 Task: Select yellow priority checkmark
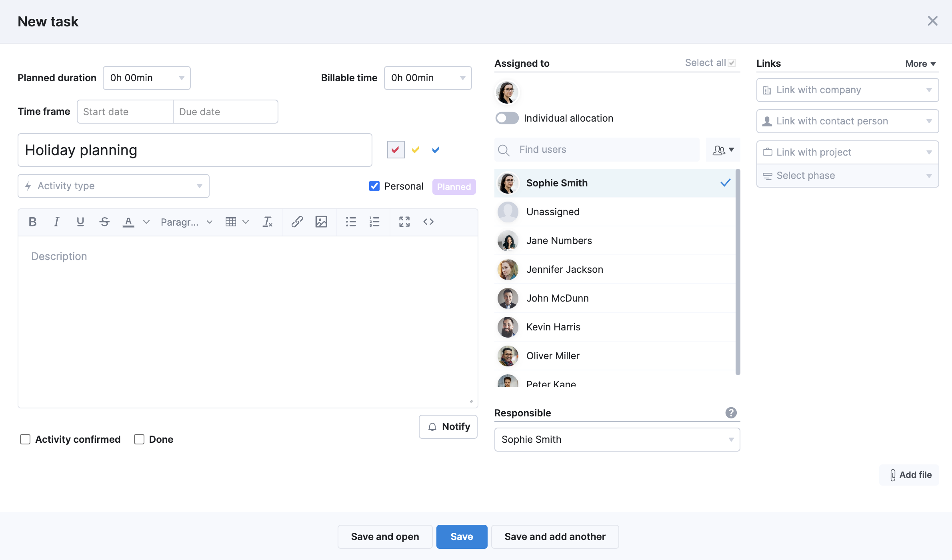point(416,150)
